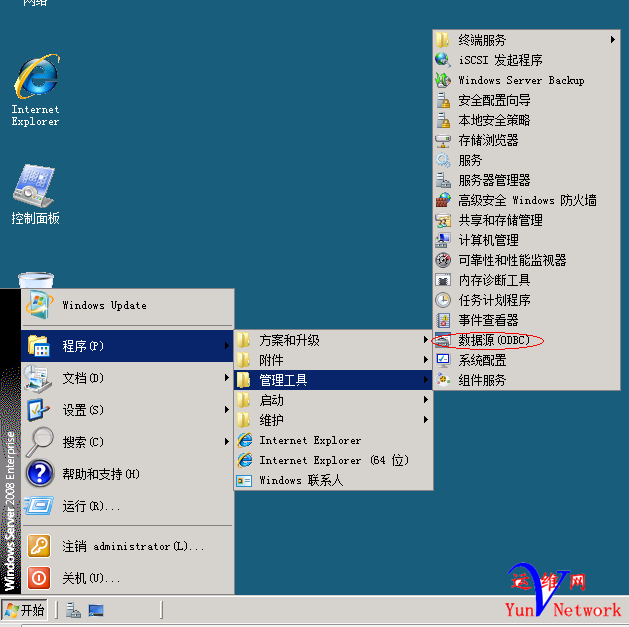
Task: Click 关机(U)... label text
Action: (91, 578)
